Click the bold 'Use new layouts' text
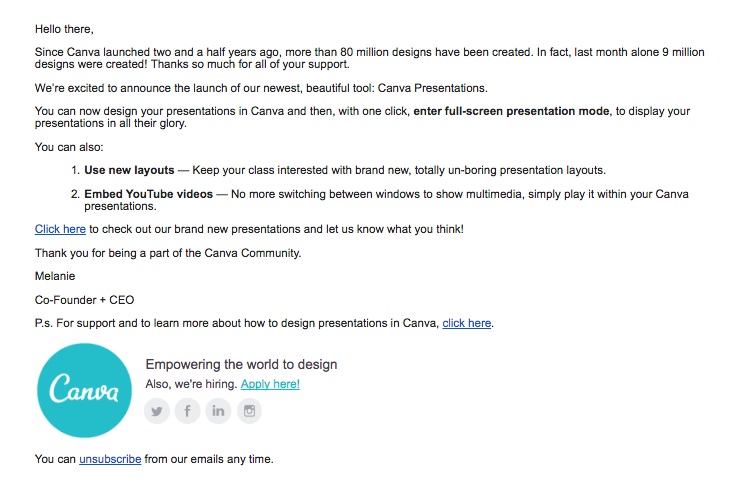Viewport: 729px width, 482px height. (x=129, y=170)
